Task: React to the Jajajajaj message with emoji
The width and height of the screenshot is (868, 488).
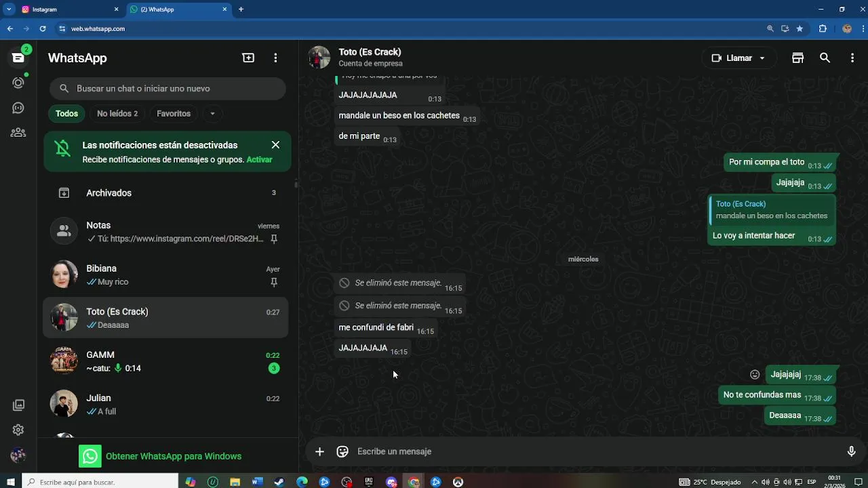Action: coord(755,375)
